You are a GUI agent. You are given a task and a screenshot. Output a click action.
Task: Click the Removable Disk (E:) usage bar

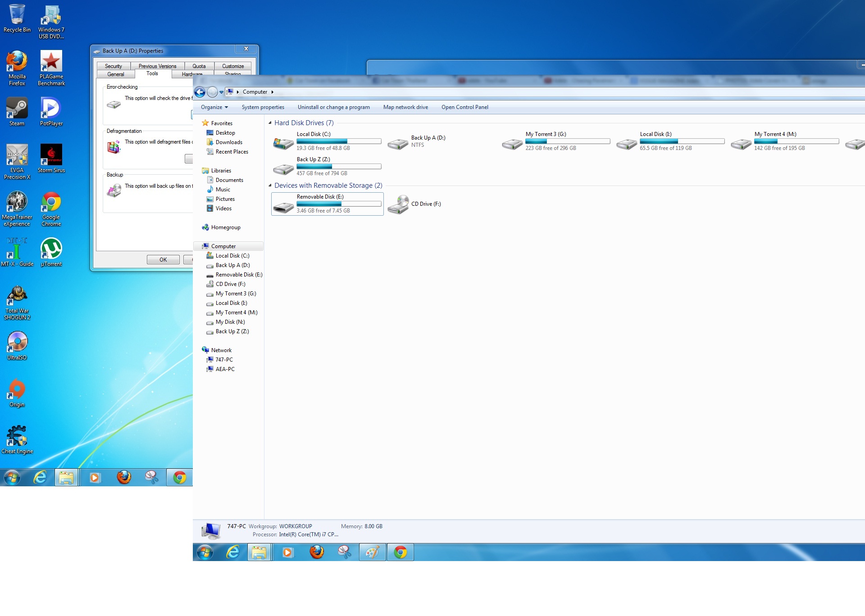[x=339, y=204]
